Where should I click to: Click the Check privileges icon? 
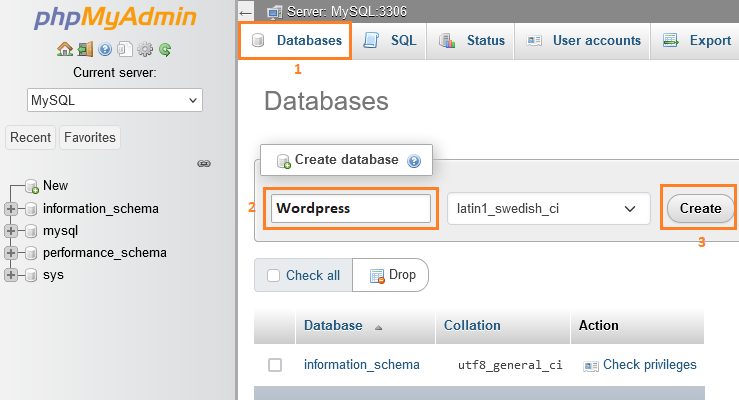click(591, 366)
